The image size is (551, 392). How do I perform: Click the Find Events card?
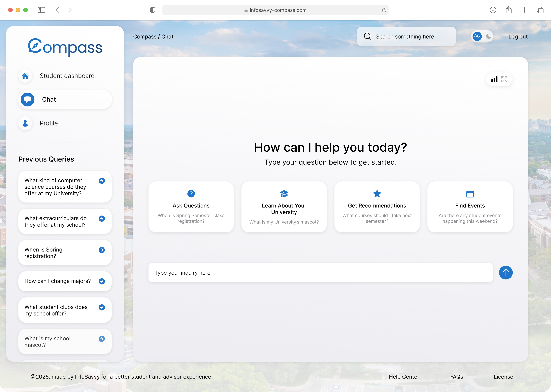(x=470, y=207)
